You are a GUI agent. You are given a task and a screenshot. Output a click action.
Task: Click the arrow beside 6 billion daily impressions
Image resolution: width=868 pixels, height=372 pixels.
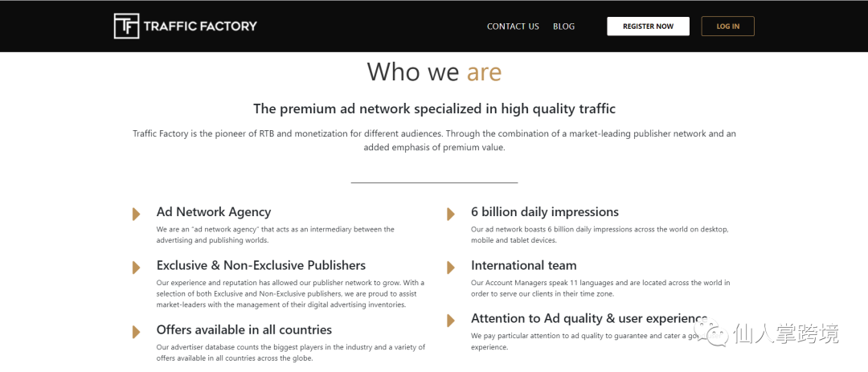(451, 215)
